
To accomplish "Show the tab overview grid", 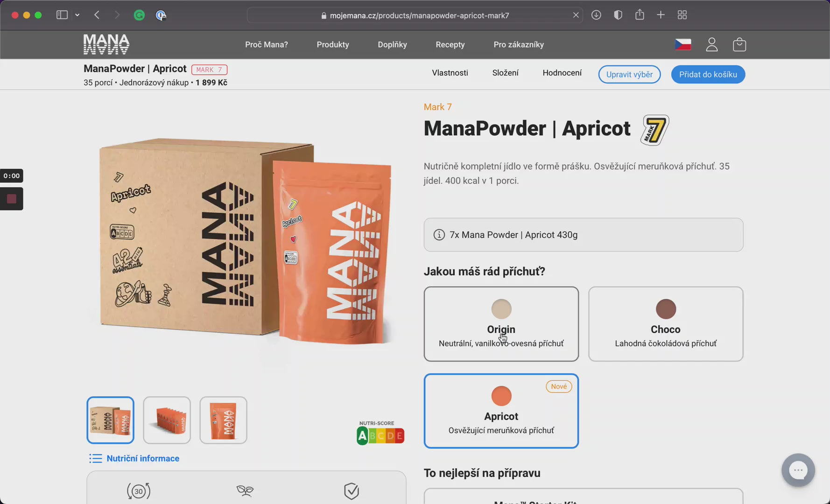I will (682, 15).
